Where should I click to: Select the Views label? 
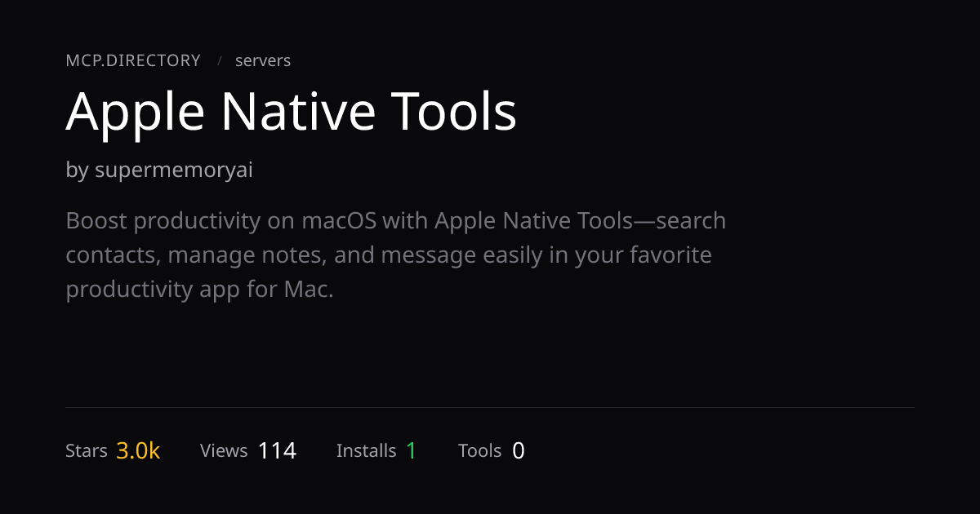coord(224,450)
